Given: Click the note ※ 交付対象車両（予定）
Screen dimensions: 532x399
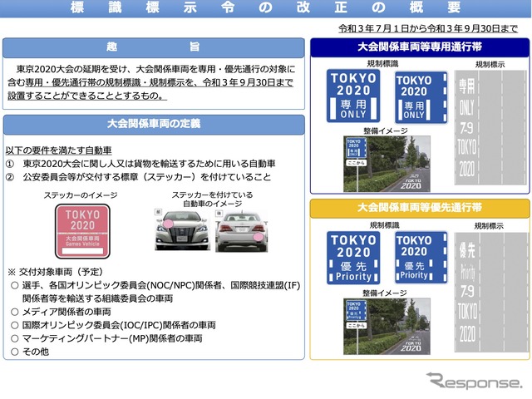Looking at the screenshot, I should tap(56, 272).
